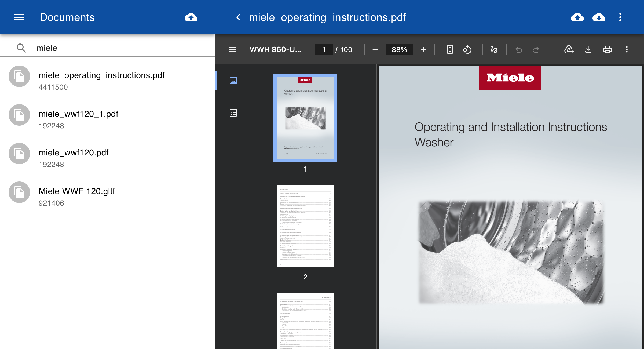Click the miele_operating_instructions.pdf title in header
The height and width of the screenshot is (349, 644).
pos(327,17)
